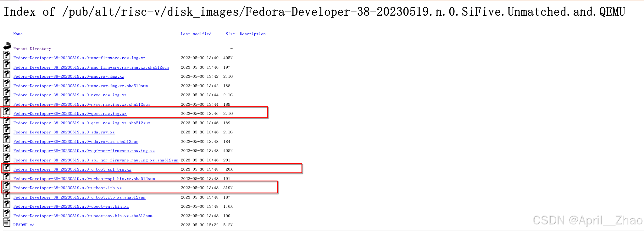
Task: Open the sda.raw.xz.sha512sum checksum
Action: [76, 142]
